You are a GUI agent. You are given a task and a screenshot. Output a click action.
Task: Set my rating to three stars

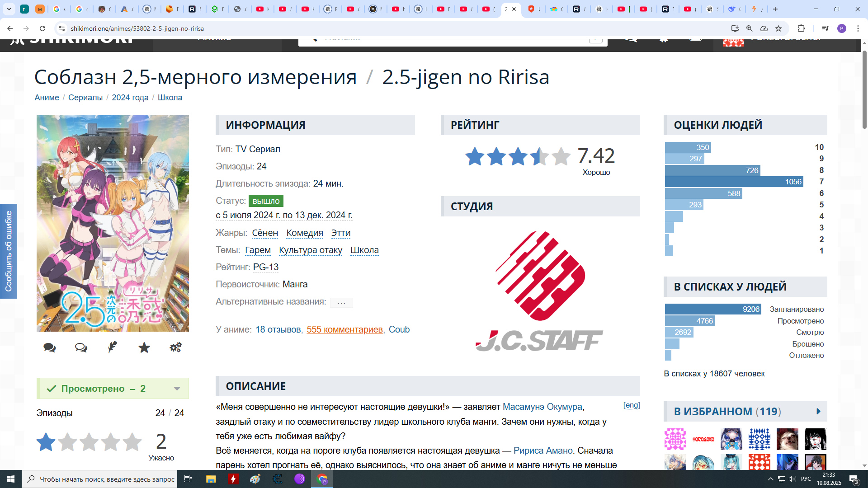click(89, 442)
